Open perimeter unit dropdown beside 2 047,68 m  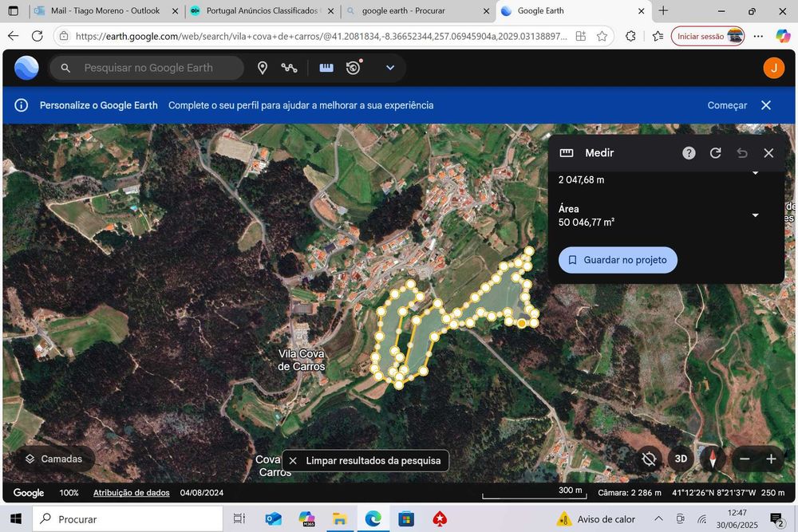click(x=755, y=173)
